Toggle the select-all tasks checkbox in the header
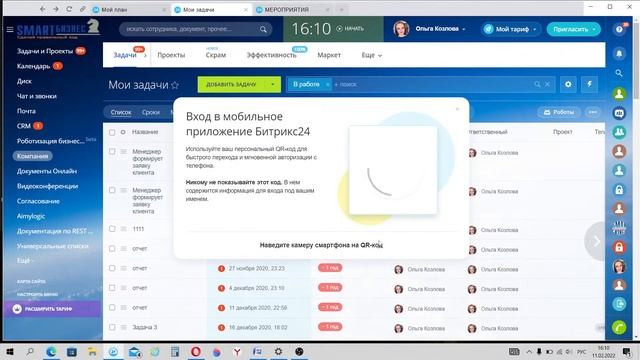 (x=112, y=132)
